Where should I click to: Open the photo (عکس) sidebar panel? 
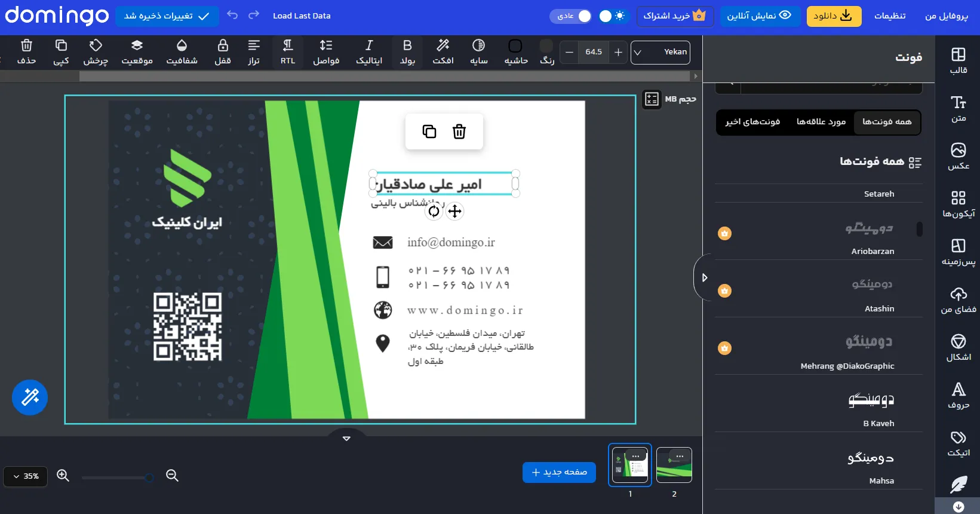[959, 156]
